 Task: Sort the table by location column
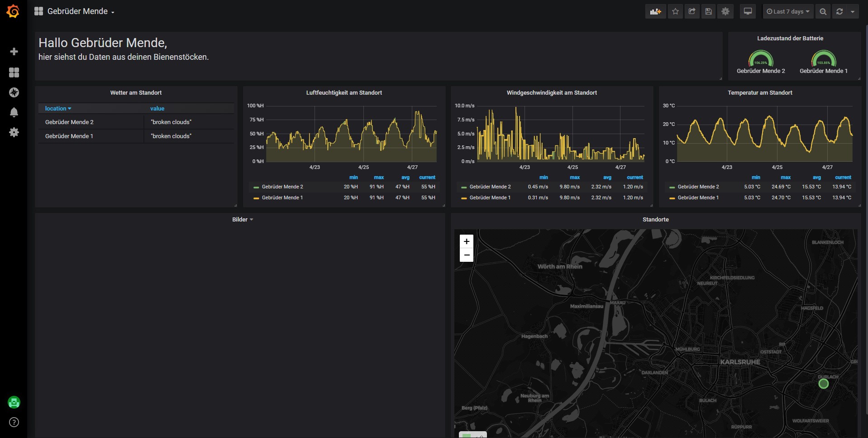pos(58,109)
